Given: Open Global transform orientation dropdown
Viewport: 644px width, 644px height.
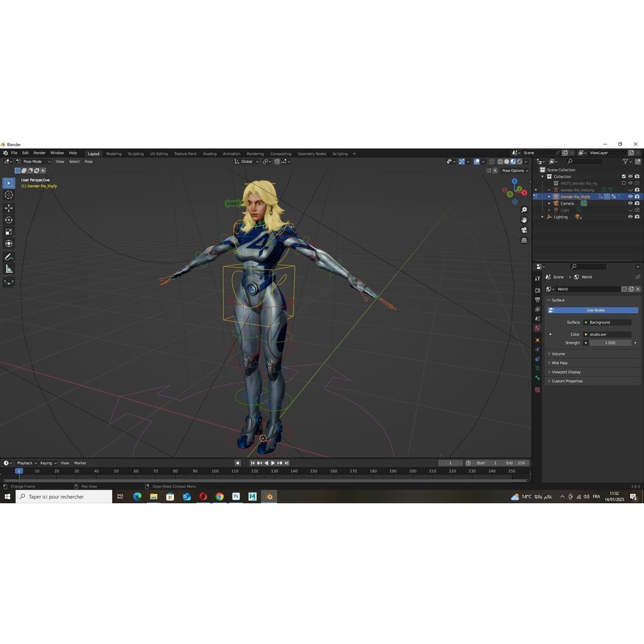Looking at the screenshot, I should click(x=246, y=162).
